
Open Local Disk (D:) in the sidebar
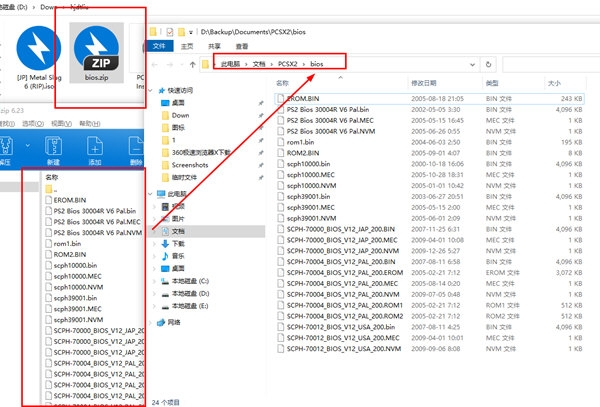pyautogui.click(x=190, y=293)
